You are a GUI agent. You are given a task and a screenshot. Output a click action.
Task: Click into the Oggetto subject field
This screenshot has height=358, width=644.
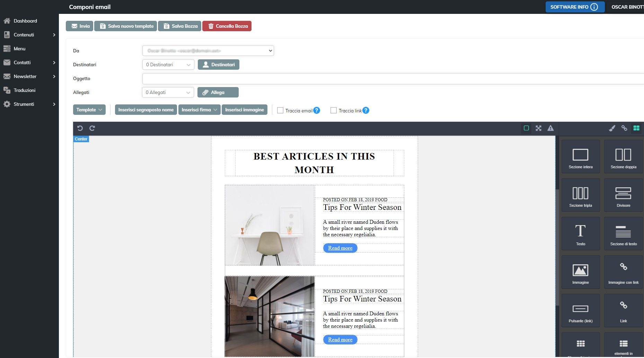(x=391, y=79)
